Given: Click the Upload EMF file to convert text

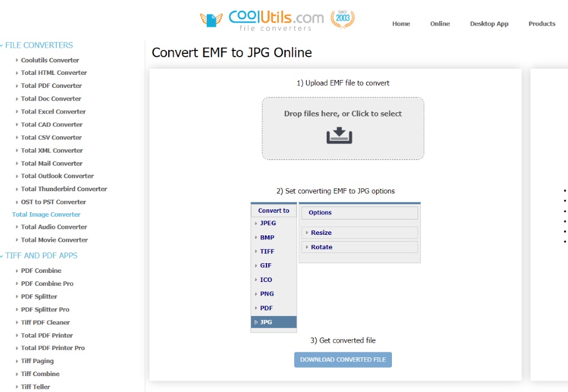Looking at the screenshot, I should click(x=343, y=83).
